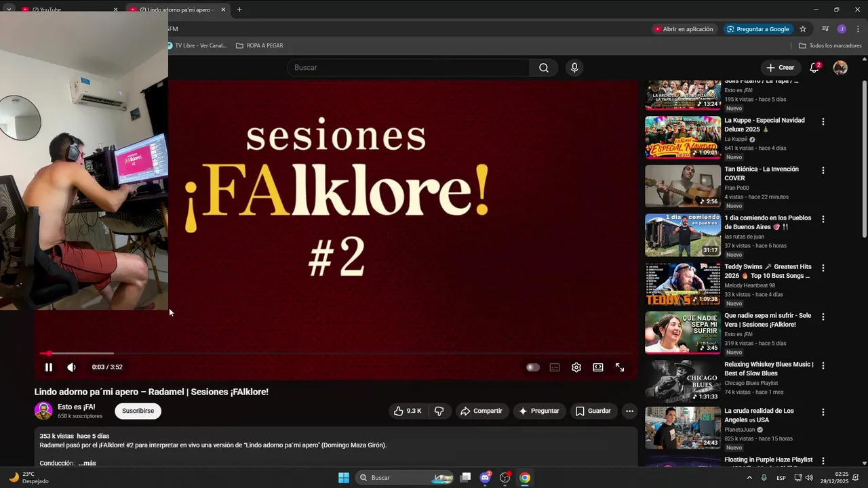Show hidden system tray icons chevron

pyautogui.click(x=749, y=478)
